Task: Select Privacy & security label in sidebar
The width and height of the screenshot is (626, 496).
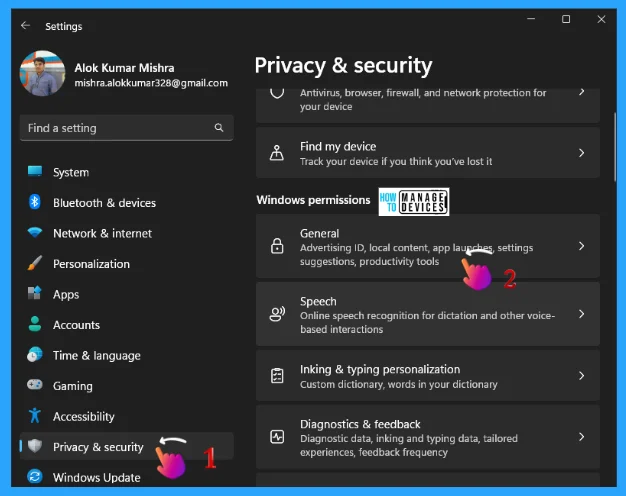Action: (98, 447)
